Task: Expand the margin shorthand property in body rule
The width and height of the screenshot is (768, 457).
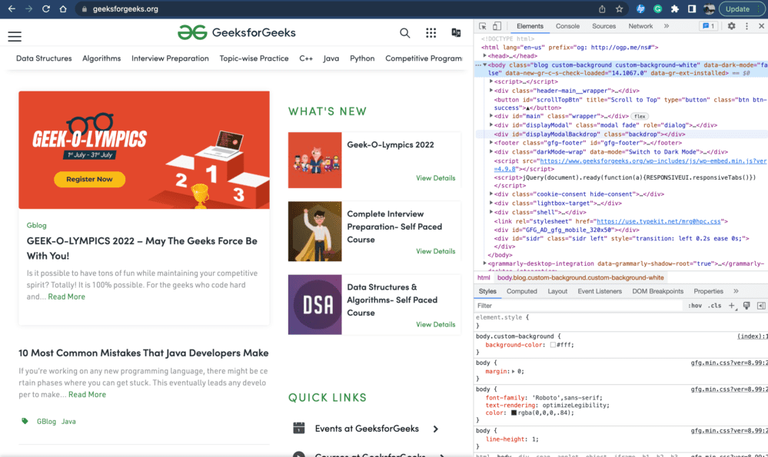Action: [x=511, y=371]
